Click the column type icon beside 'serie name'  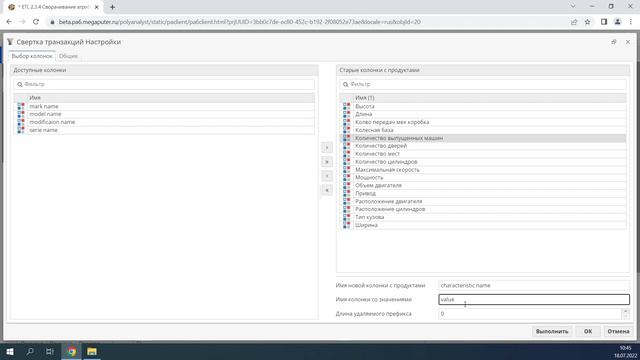click(x=21, y=130)
